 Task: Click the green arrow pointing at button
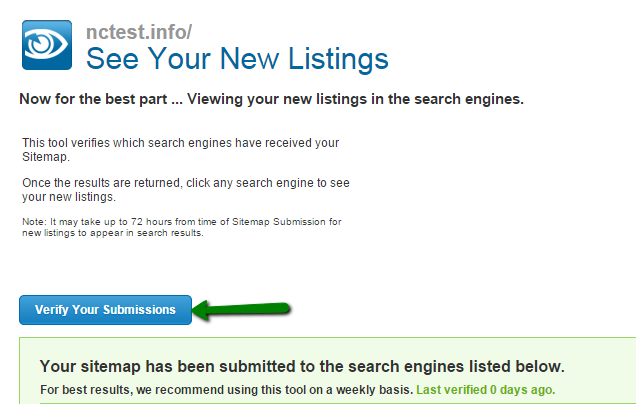[x=241, y=310]
